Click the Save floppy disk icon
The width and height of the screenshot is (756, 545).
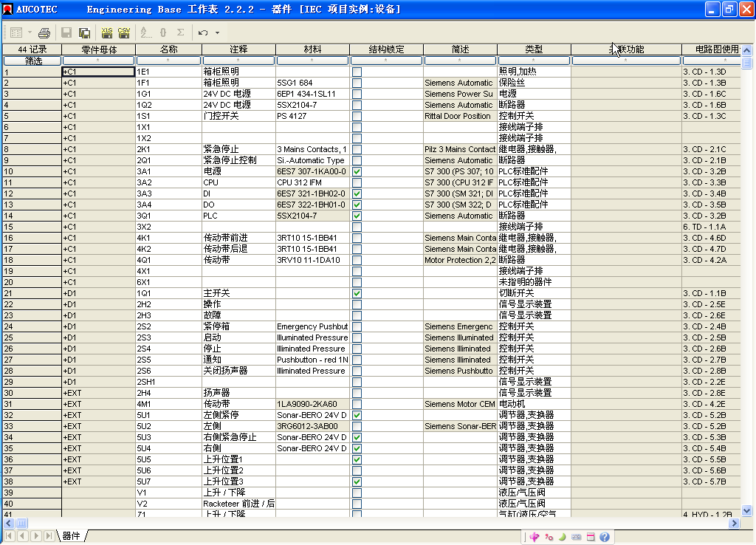tap(66, 32)
